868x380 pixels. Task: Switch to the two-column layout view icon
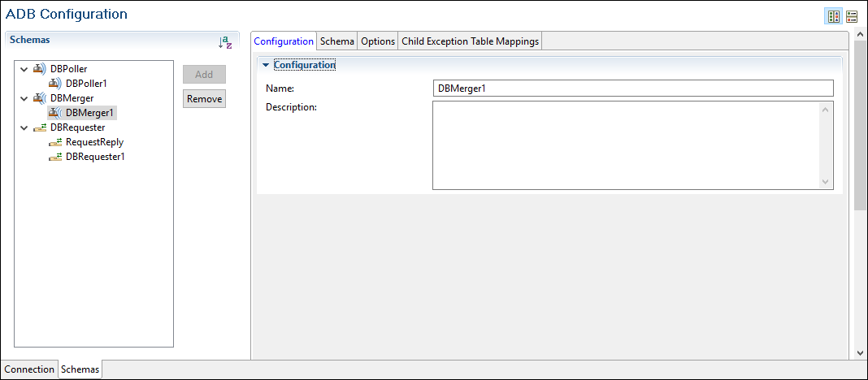click(x=833, y=16)
